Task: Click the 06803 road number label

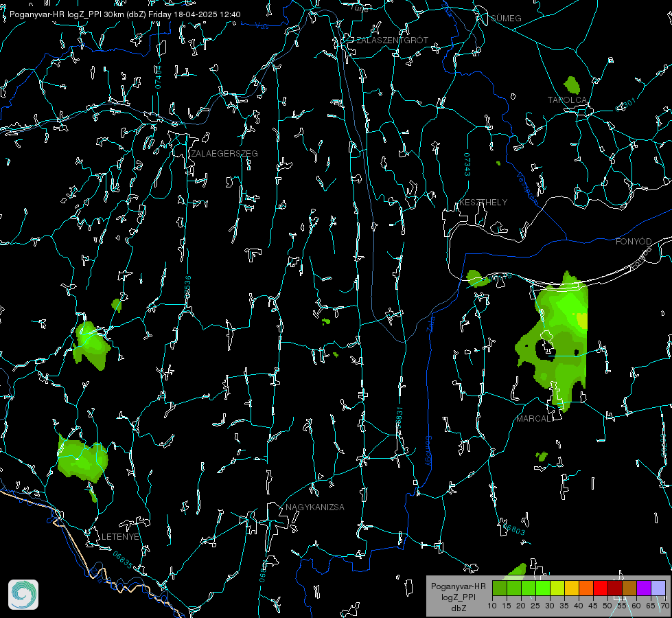Action: point(515,529)
